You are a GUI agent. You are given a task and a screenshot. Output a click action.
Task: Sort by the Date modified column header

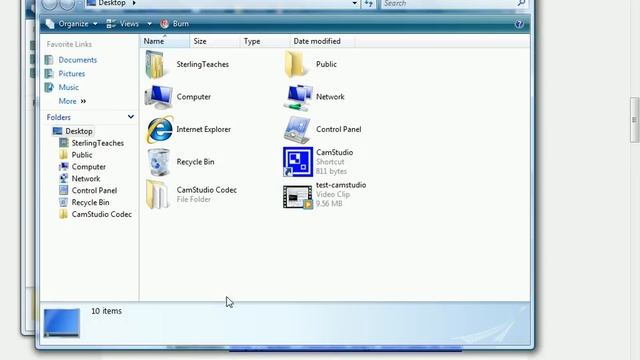(x=322, y=41)
